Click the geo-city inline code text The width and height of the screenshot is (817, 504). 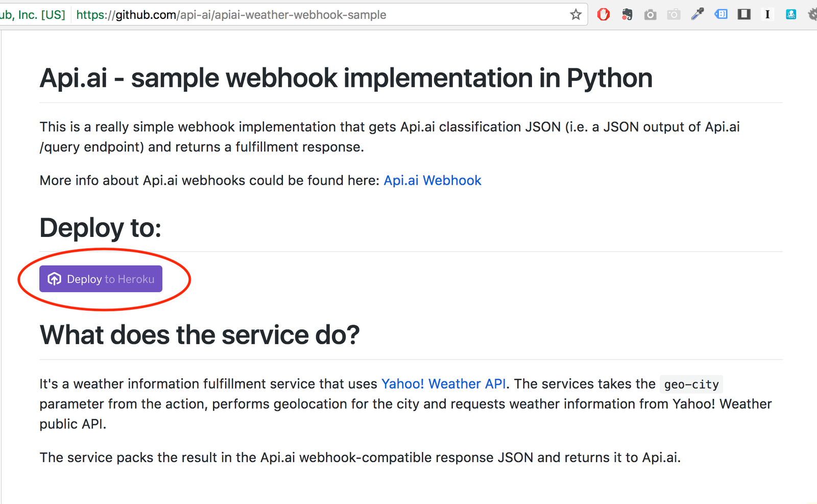pyautogui.click(x=691, y=385)
